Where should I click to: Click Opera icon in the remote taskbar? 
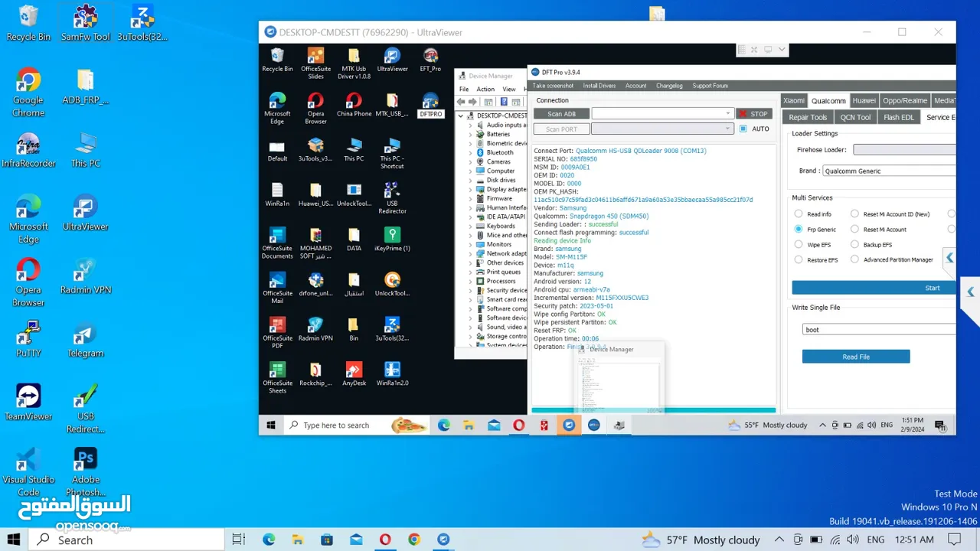point(518,425)
